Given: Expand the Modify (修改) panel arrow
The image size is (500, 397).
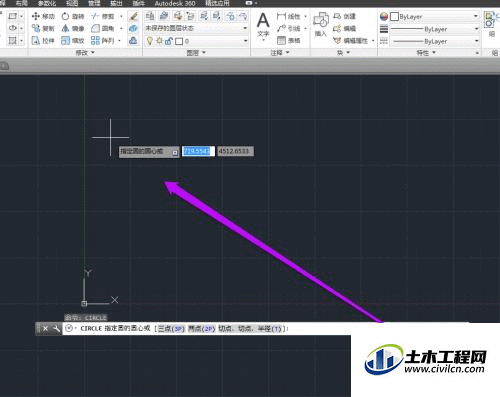Looking at the screenshot, I should (x=93, y=53).
